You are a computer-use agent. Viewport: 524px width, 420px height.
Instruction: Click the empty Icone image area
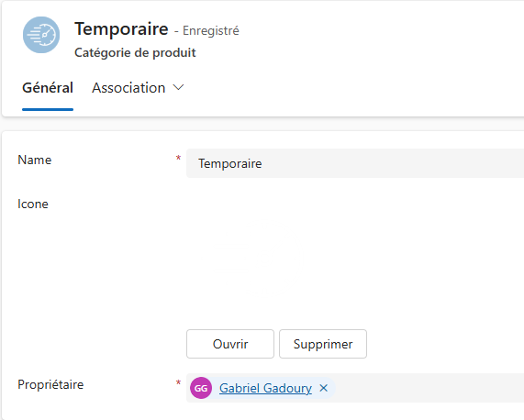coord(355,256)
